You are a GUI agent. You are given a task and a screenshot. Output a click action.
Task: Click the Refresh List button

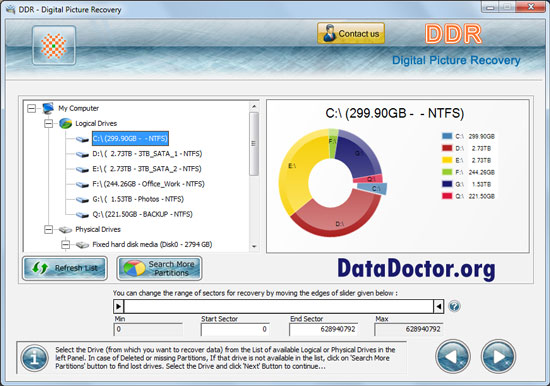(65, 268)
